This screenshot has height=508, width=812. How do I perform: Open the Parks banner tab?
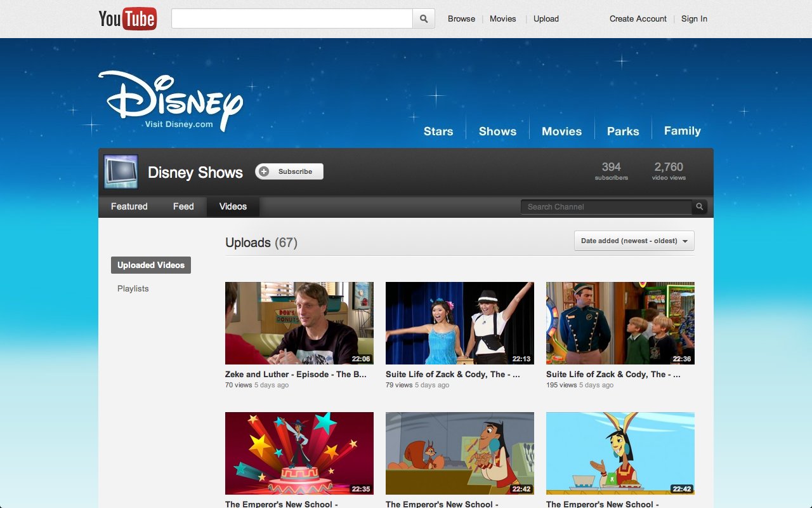click(623, 131)
